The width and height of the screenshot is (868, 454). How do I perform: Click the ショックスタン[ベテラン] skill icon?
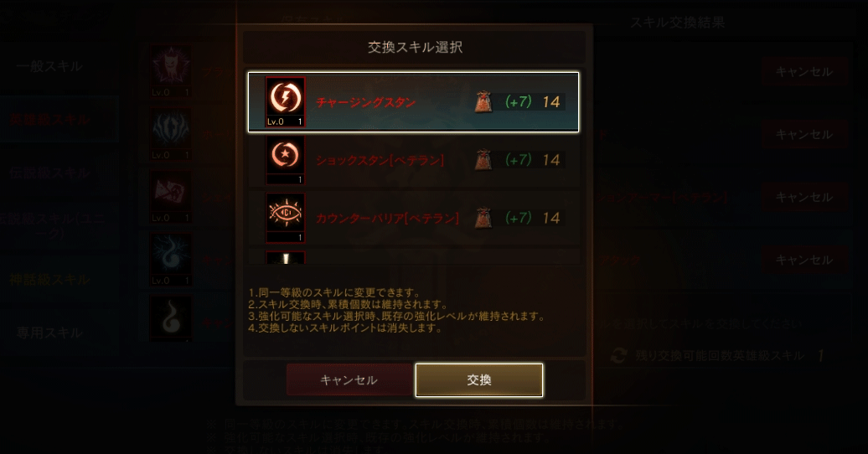(285, 160)
